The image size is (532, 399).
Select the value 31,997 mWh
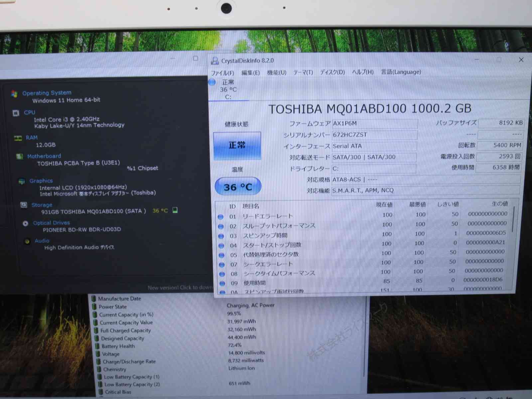242,322
